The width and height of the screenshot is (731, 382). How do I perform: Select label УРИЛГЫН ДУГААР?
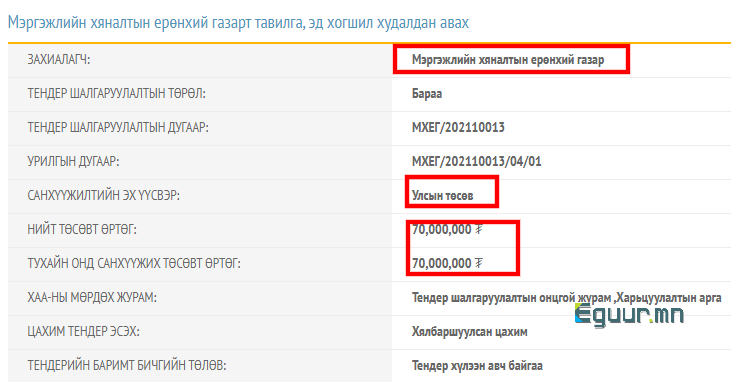click(73, 161)
